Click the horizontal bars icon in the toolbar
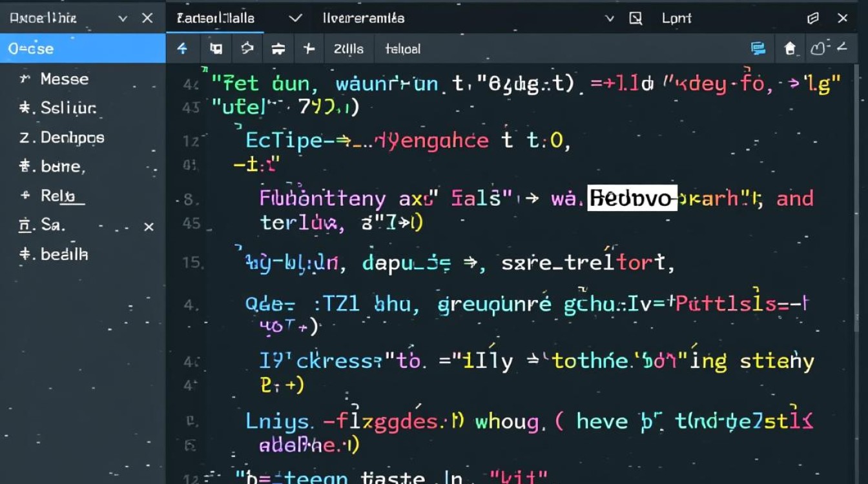868x484 pixels. click(278, 49)
